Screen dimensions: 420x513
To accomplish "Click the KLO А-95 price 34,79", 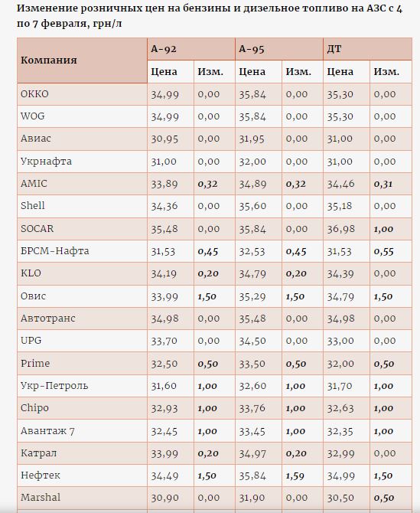I will pos(252,273).
